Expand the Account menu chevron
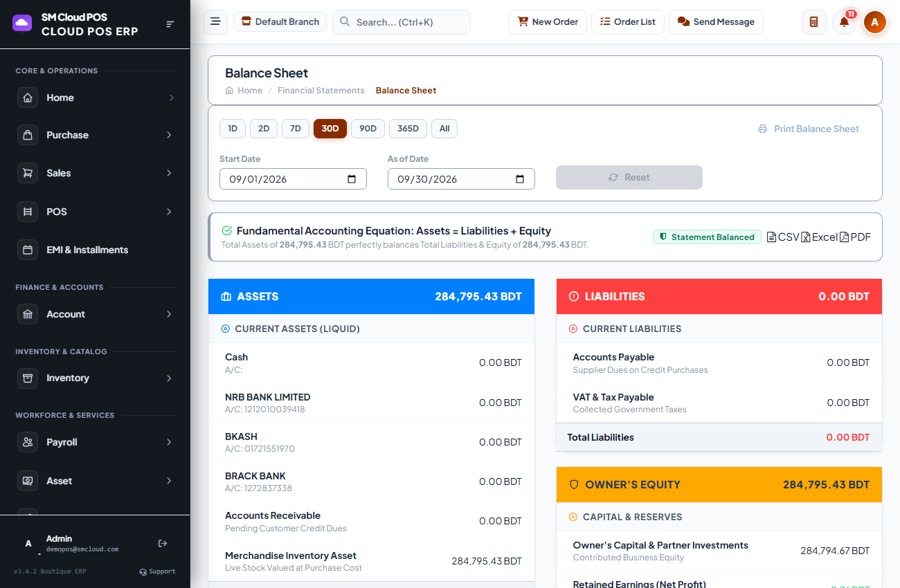900x588 pixels. [169, 314]
